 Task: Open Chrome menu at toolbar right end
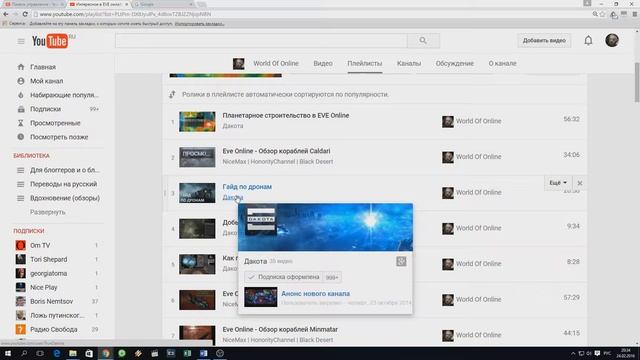pyautogui.click(x=635, y=14)
